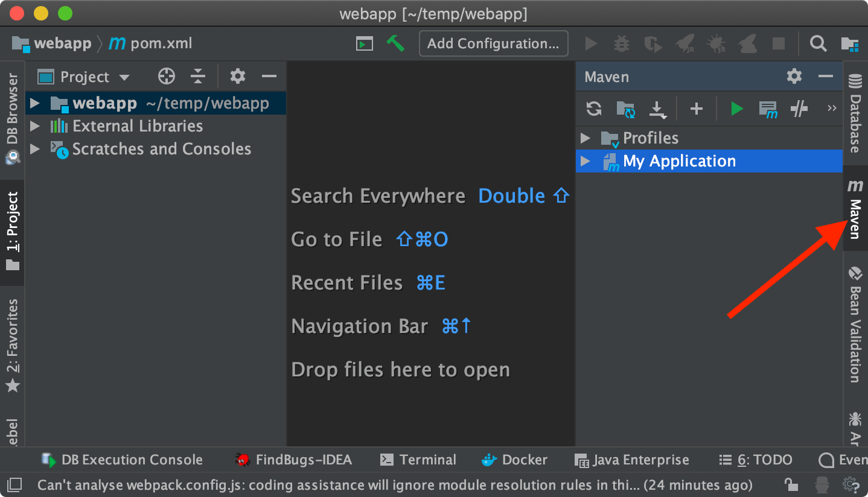Open the Project view mode dropdown
This screenshot has height=497, width=868.
(x=91, y=76)
